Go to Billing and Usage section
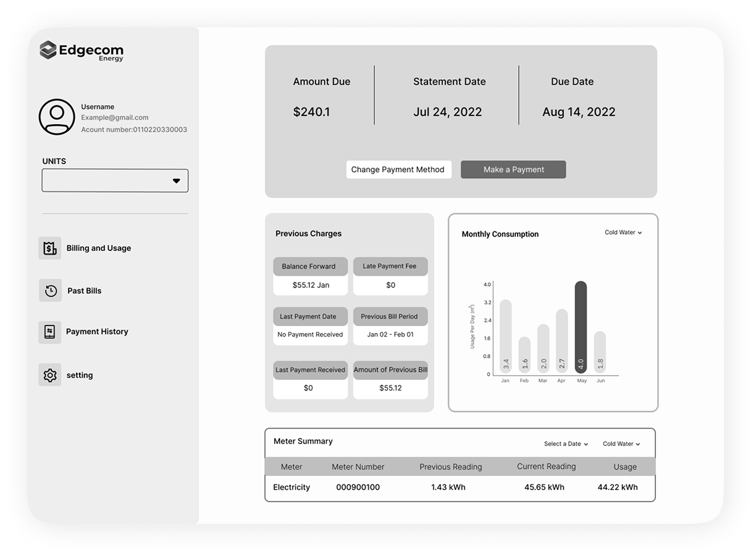 pyautogui.click(x=98, y=248)
